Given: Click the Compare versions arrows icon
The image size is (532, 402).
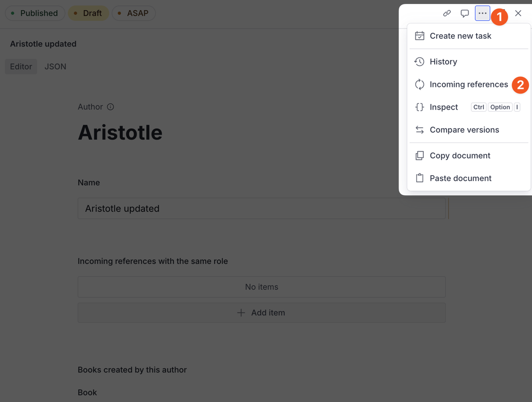Looking at the screenshot, I should pyautogui.click(x=419, y=130).
